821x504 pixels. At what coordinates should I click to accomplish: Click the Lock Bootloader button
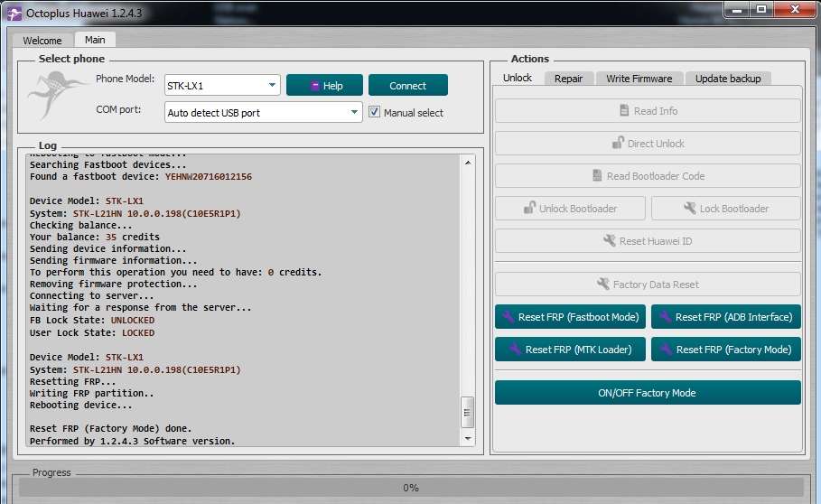coord(726,209)
